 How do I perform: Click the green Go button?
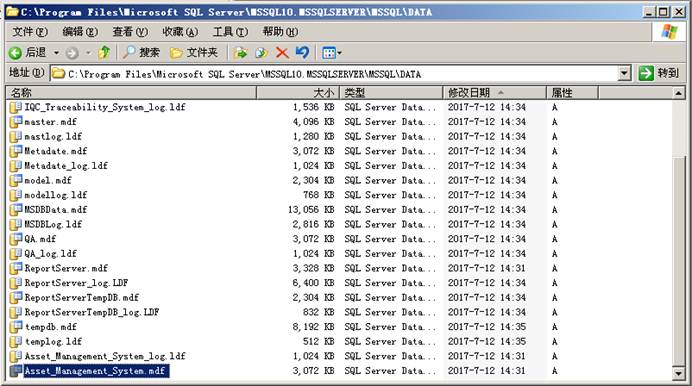pyautogui.click(x=658, y=73)
